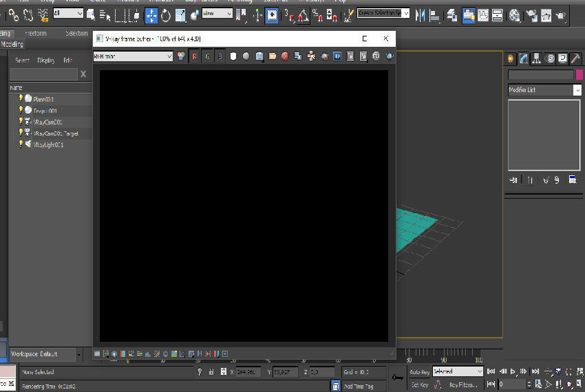Open the Material Editor icon

tap(515, 15)
